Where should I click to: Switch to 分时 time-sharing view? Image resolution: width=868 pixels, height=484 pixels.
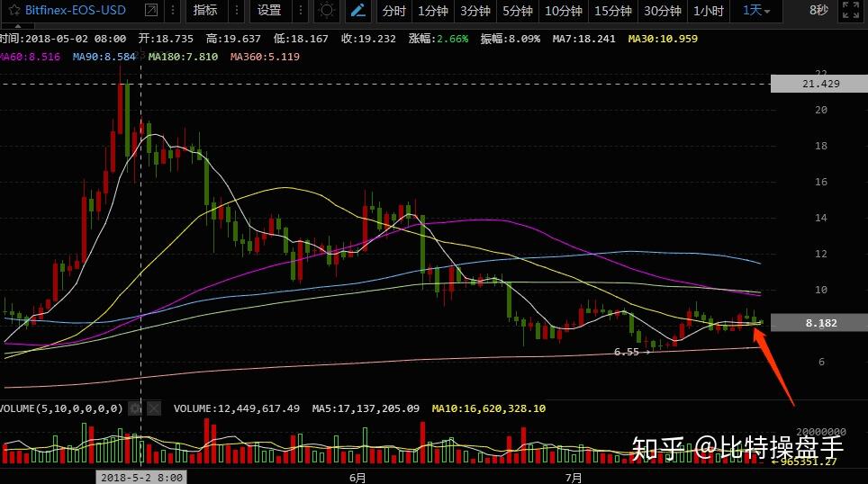(x=393, y=11)
